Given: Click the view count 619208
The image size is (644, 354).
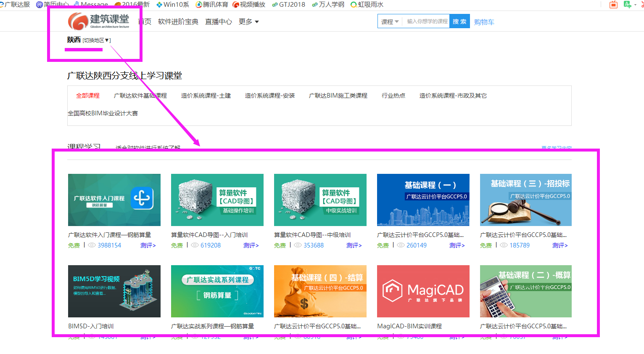Looking at the screenshot, I should click(x=211, y=245).
